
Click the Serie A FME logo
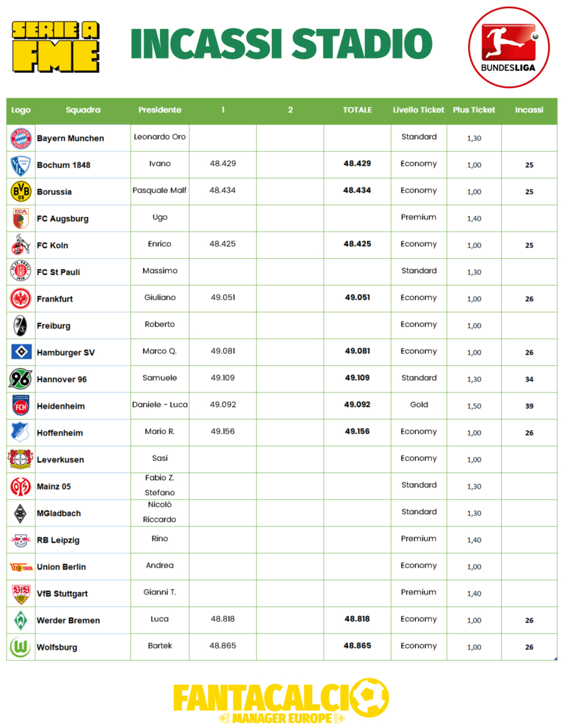[57, 46]
